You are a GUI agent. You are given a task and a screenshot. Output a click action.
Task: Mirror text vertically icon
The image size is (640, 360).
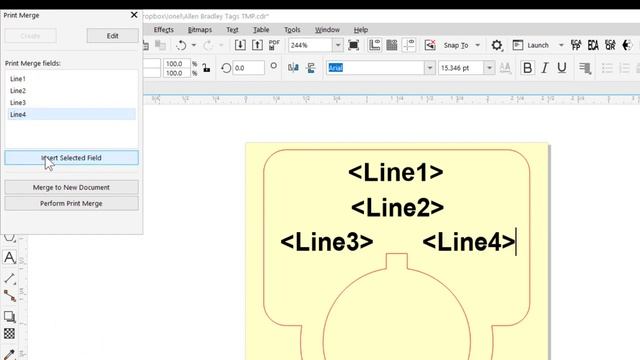[x=311, y=68]
